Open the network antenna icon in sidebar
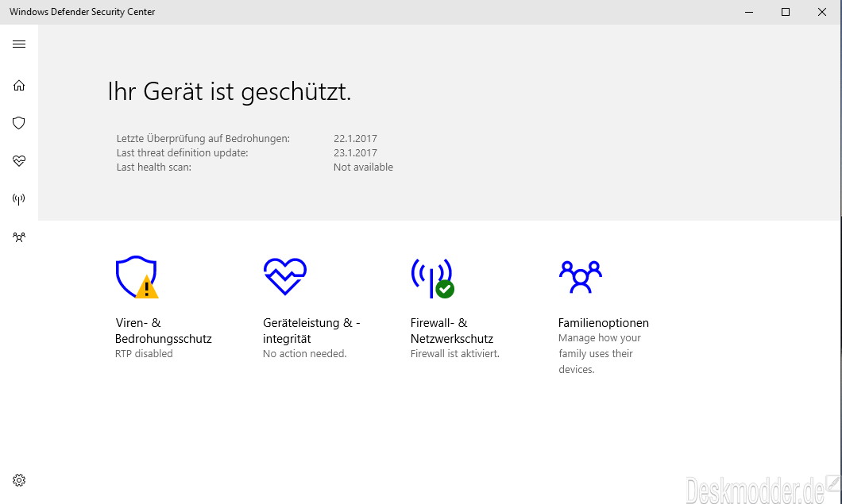 19,199
